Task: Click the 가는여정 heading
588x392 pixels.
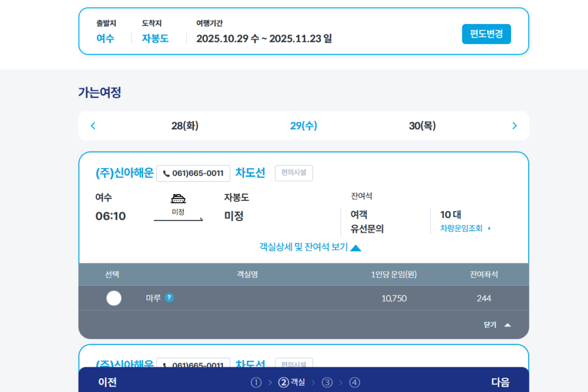Action: point(100,92)
